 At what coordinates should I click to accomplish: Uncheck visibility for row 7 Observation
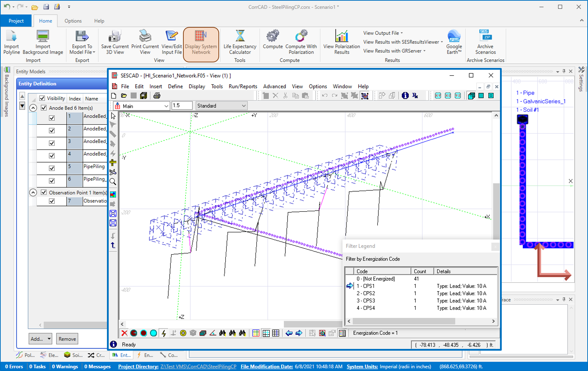[52, 201]
